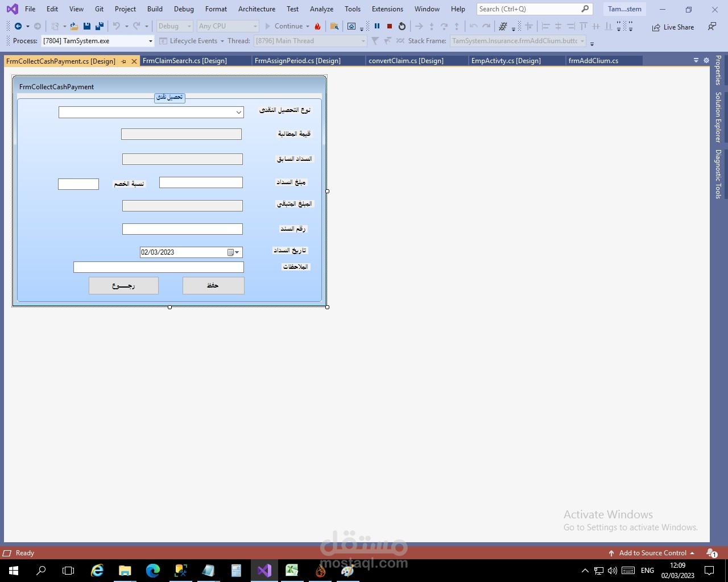Click the Send Feedback icon

(x=712, y=27)
